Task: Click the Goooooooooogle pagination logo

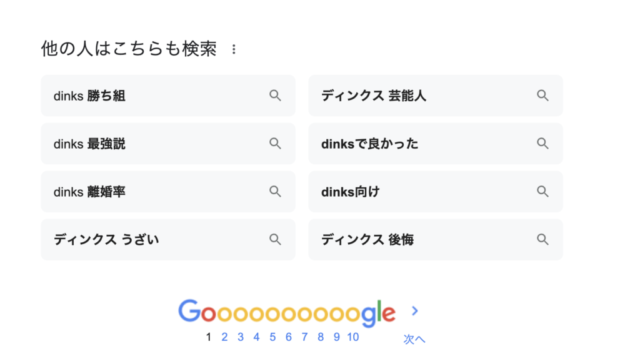Action: pos(287,313)
